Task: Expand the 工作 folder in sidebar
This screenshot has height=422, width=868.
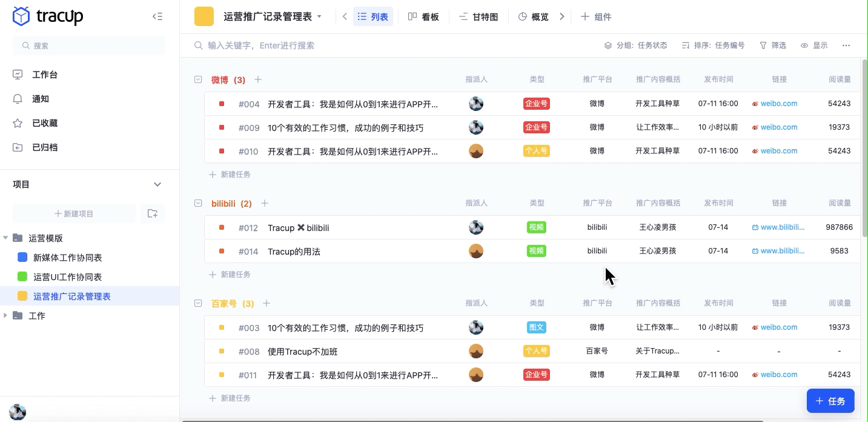Action: click(5, 315)
